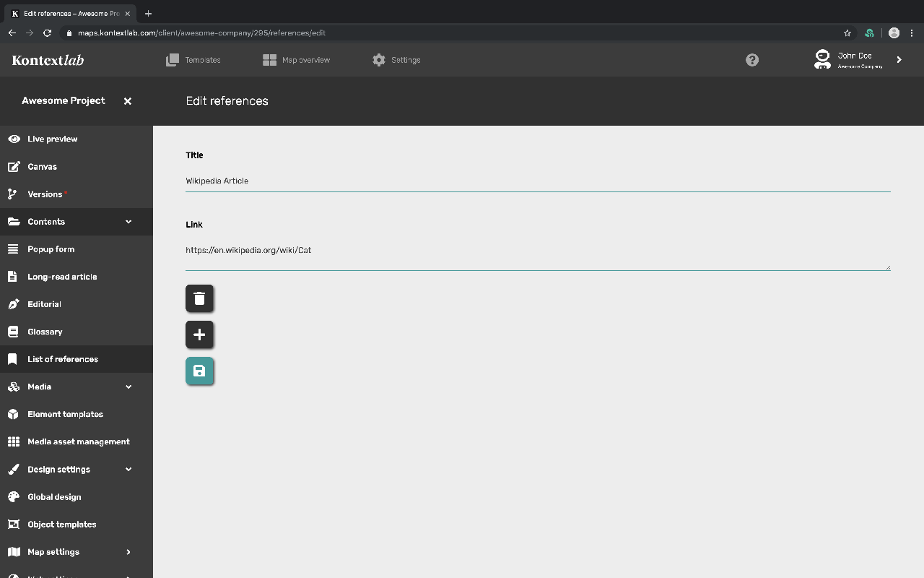
Task: Select the Canvas editing tool
Action: click(42, 166)
